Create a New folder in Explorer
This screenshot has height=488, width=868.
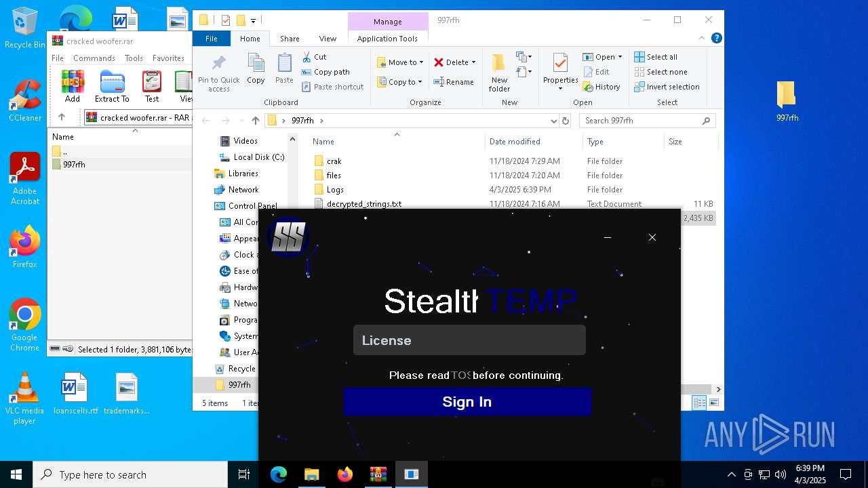[x=499, y=73]
